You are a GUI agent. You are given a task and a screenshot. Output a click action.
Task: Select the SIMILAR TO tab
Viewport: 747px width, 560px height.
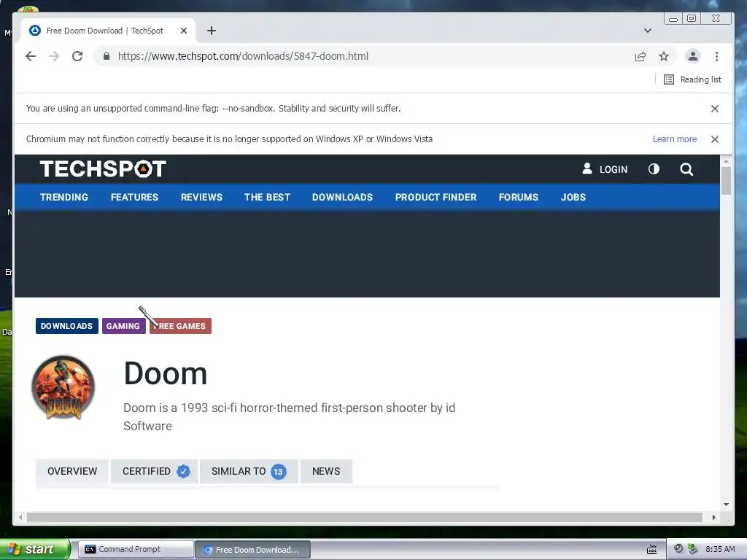(x=249, y=472)
